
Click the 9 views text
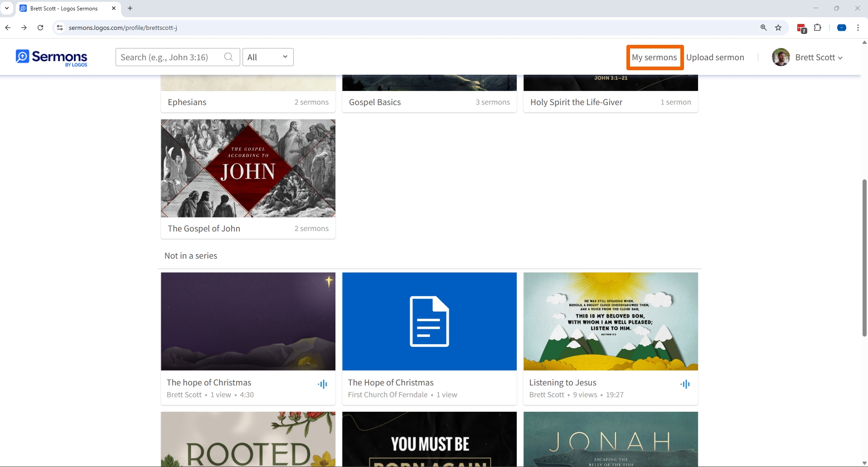[585, 395]
